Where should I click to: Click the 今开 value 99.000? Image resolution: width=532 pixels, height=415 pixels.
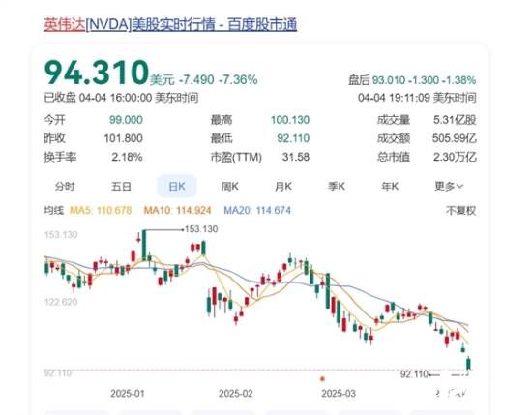click(x=126, y=120)
